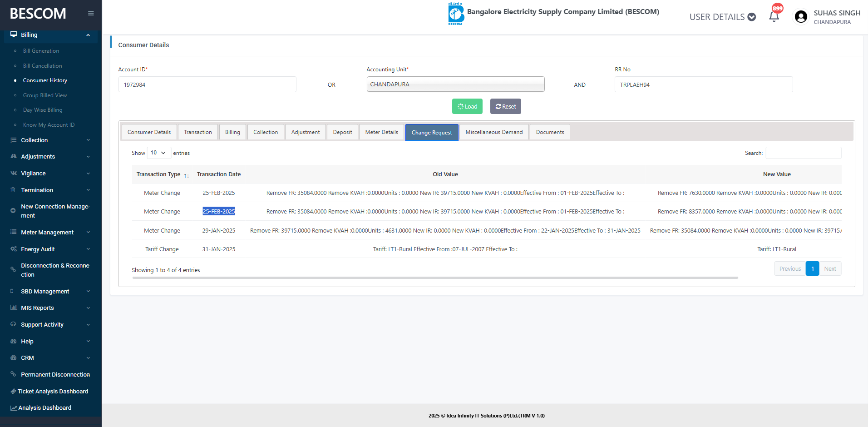This screenshot has height=427, width=868.
Task: Go to Next page of entries
Action: [x=830, y=268]
